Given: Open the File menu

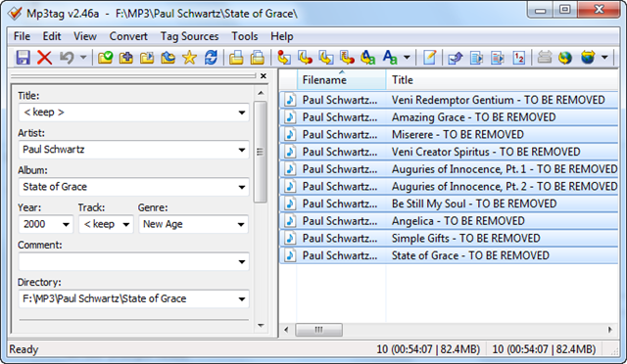Looking at the screenshot, I should (x=22, y=36).
